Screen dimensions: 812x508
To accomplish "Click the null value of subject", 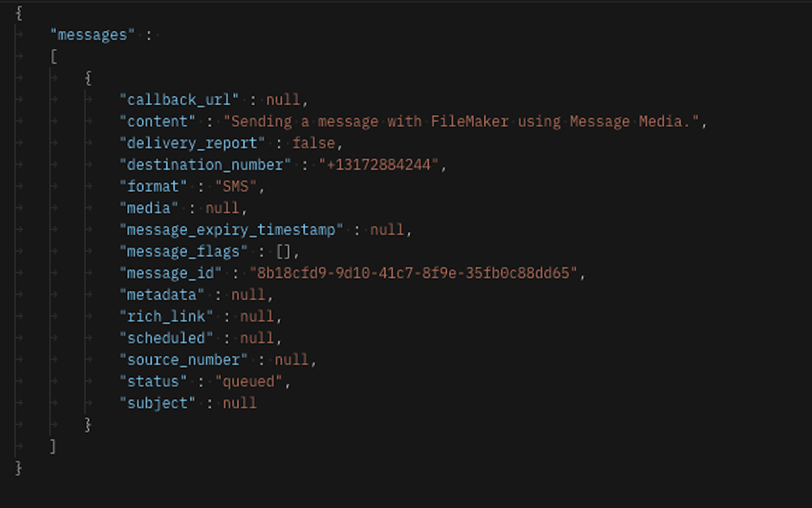I will click(240, 404).
